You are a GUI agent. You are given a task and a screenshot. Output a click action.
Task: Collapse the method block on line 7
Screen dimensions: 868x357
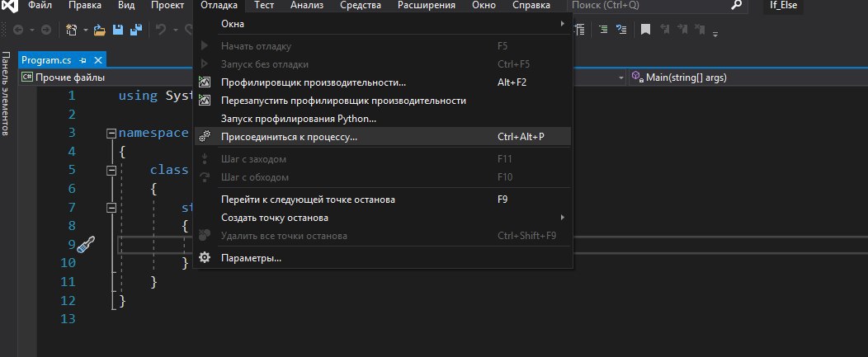point(111,208)
